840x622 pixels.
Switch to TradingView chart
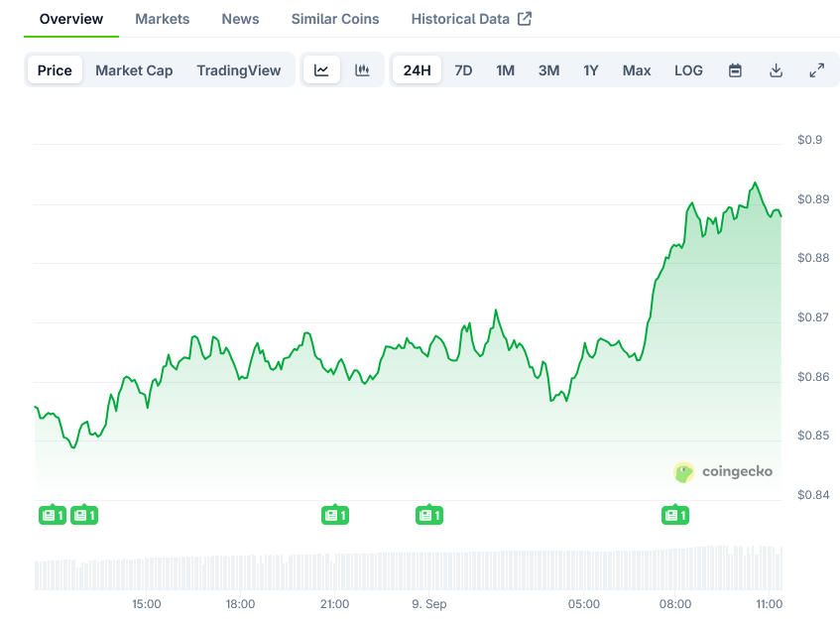(238, 70)
